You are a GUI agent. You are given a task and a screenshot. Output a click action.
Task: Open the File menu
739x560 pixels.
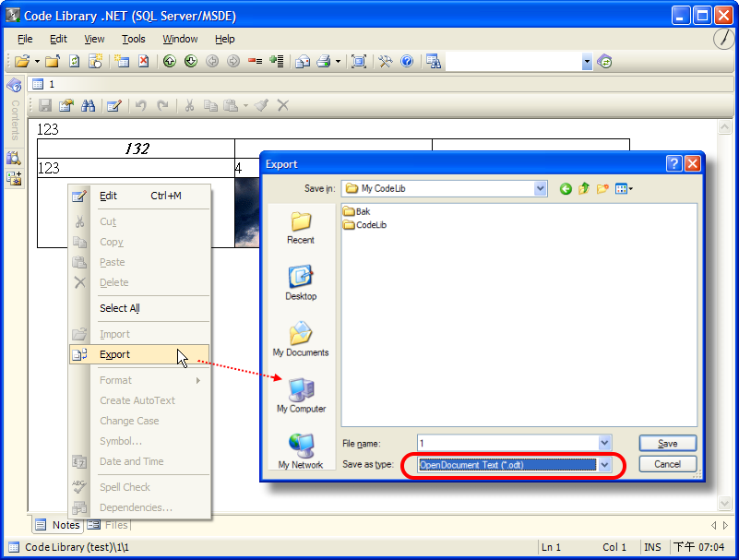25,39
